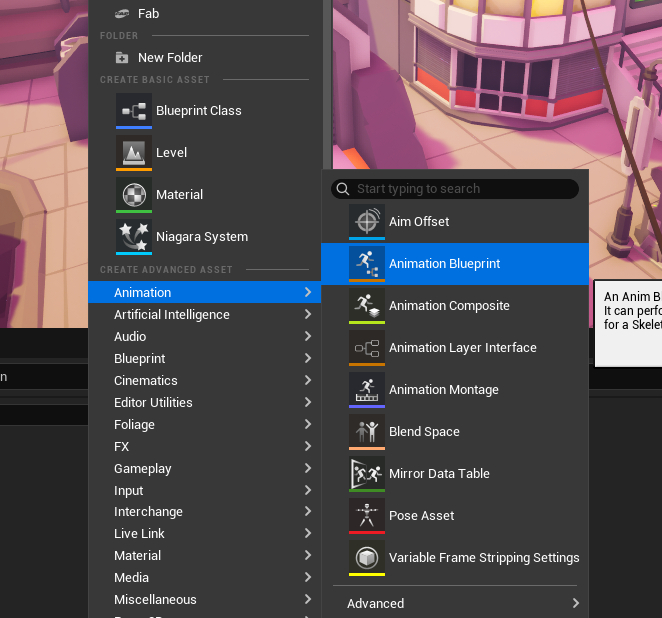662x618 pixels.
Task: Choose the Niagara System stars icon
Action: pos(134,237)
